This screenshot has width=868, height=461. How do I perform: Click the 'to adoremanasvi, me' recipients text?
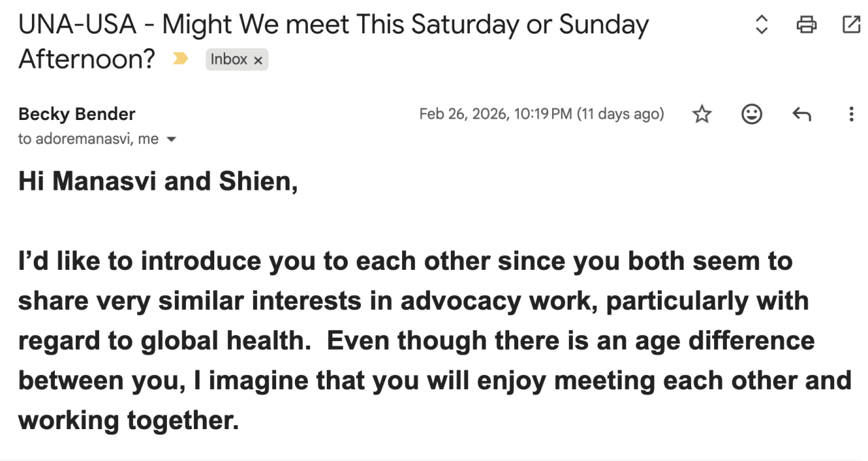click(x=88, y=139)
